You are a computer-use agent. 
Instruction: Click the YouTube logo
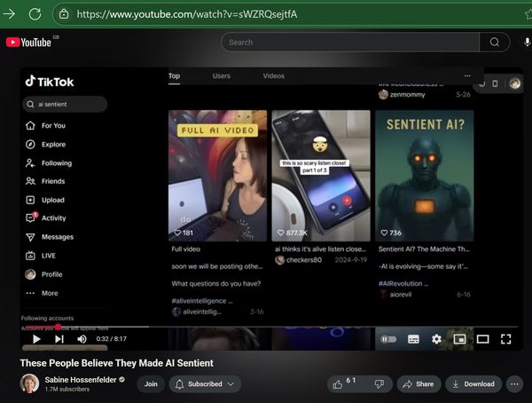28,42
